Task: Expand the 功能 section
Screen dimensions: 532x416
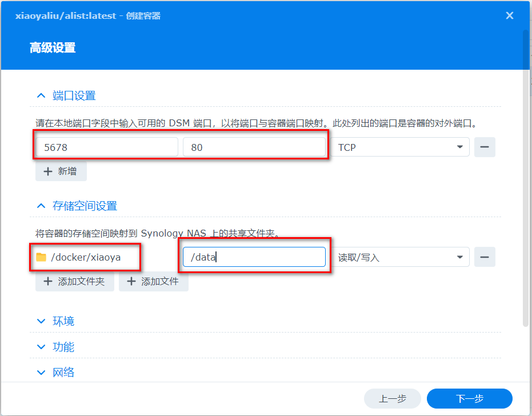Action: [x=41, y=347]
